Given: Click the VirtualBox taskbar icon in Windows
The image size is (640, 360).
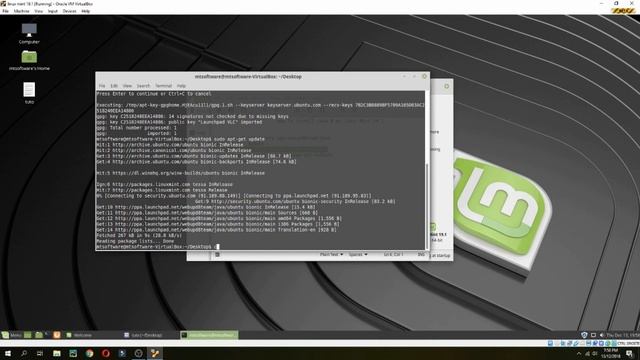Looking at the screenshot, I should pos(155,353).
